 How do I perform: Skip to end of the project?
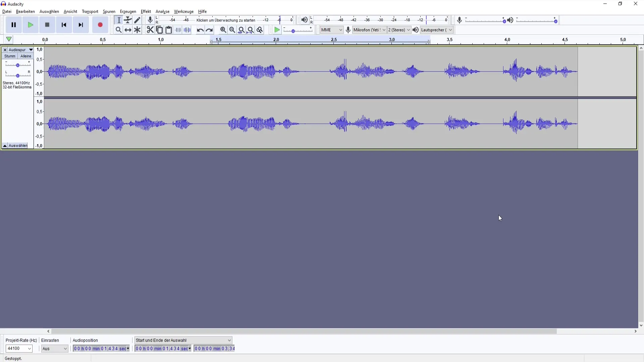81,25
